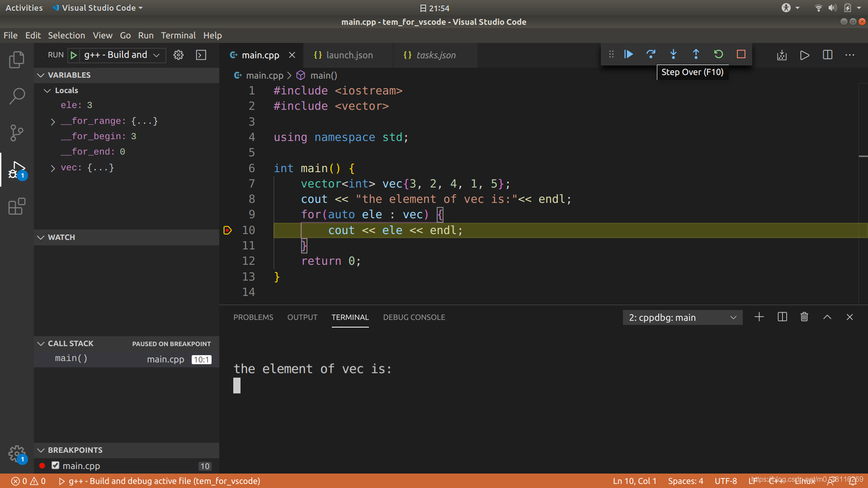Screen dimensions: 868x488
Task: Click the Step Into debug icon
Action: [673, 54]
